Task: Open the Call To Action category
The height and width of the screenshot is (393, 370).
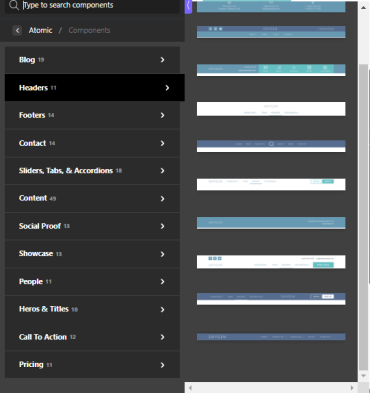Action: (92, 337)
